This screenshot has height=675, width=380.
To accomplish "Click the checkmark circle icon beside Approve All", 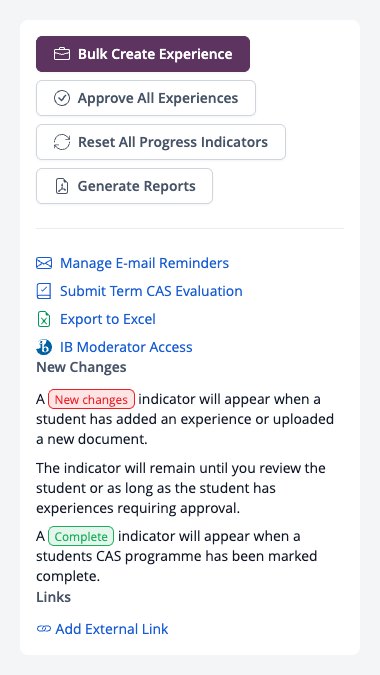I will click(x=62, y=98).
